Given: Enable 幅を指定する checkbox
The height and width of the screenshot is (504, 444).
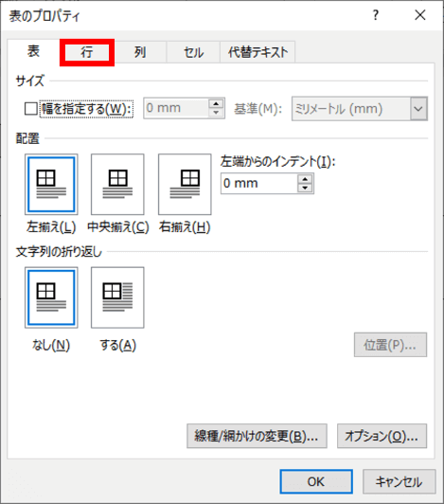Looking at the screenshot, I should point(31,109).
